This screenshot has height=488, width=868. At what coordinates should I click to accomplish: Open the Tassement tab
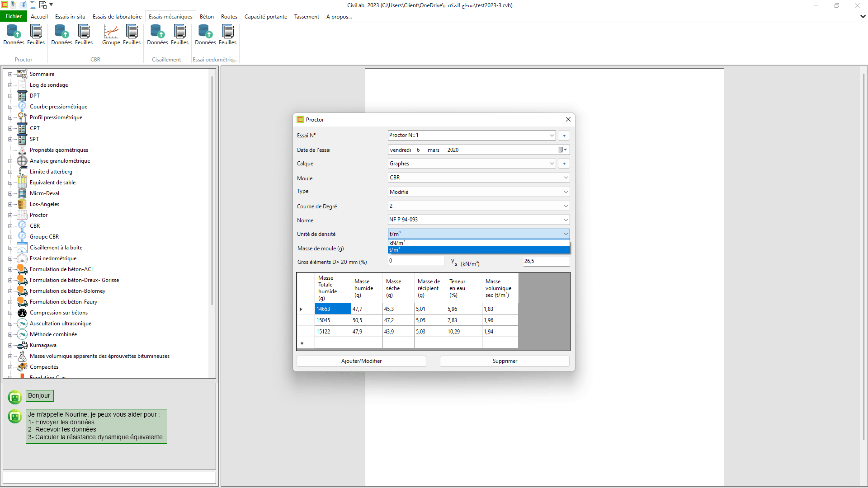coord(307,17)
